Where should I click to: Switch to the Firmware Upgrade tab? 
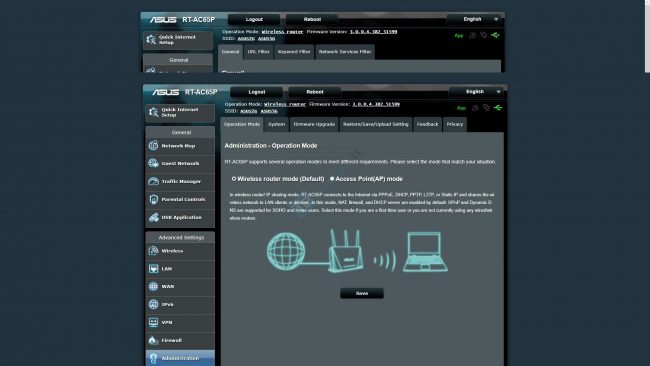coord(314,124)
